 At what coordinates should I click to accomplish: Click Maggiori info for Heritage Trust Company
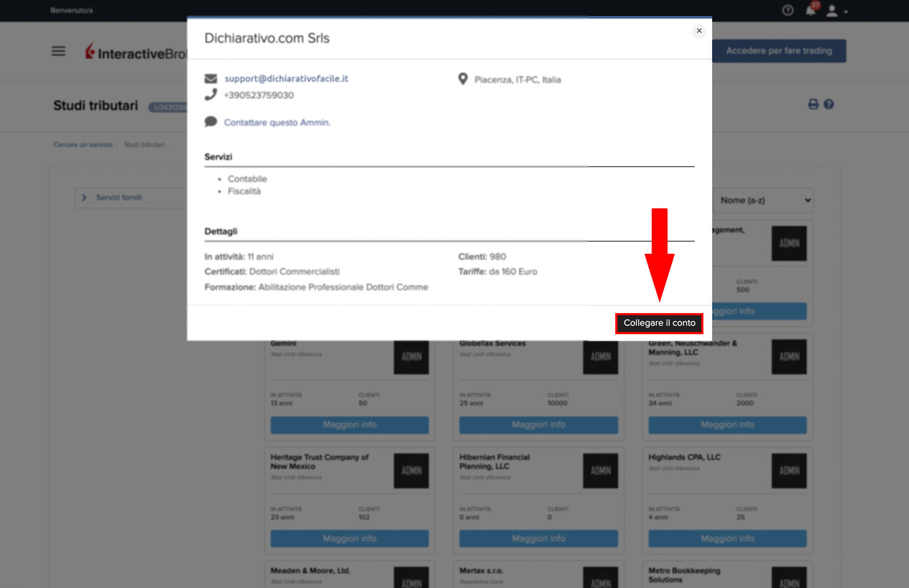[350, 538]
